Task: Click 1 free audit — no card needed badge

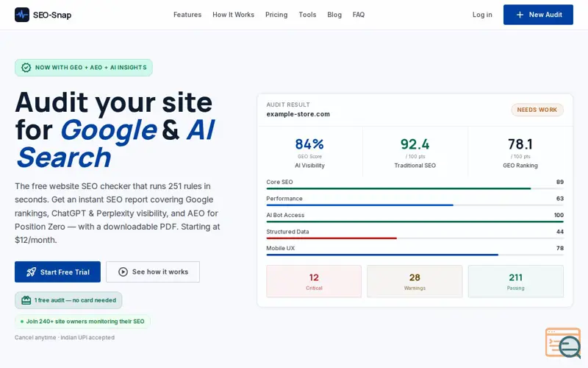Action: pos(68,300)
